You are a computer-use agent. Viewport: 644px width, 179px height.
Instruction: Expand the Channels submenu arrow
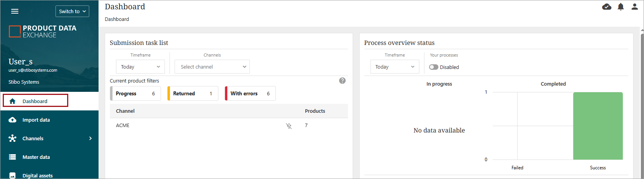point(90,138)
